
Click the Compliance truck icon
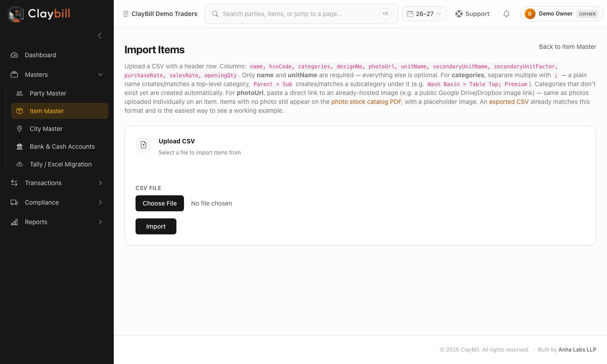(14, 202)
